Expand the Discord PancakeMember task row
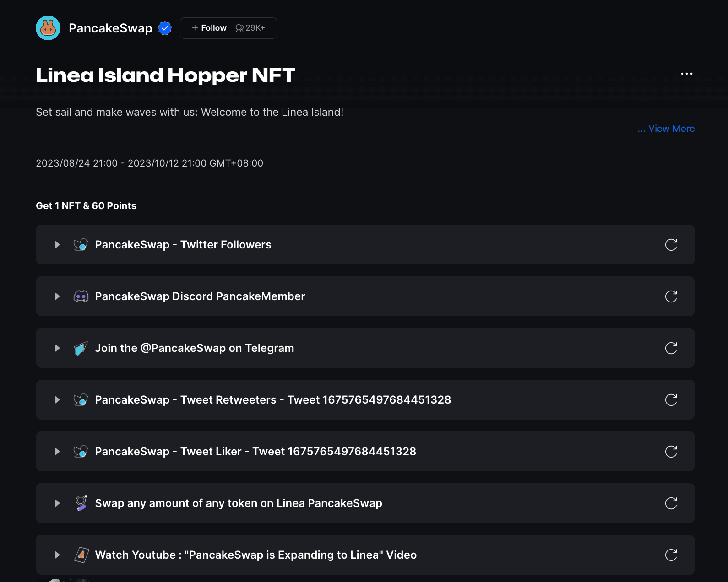Viewport: 728px width, 582px height. pyautogui.click(x=57, y=296)
